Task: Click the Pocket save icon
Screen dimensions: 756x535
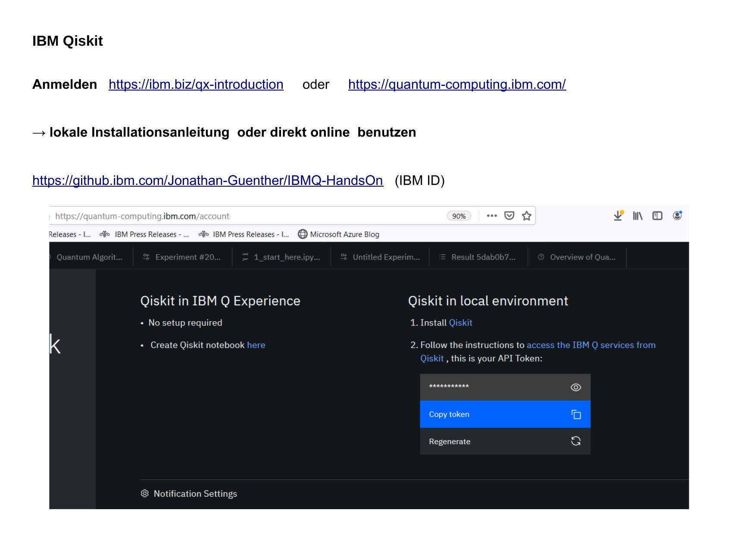Action: coord(509,216)
